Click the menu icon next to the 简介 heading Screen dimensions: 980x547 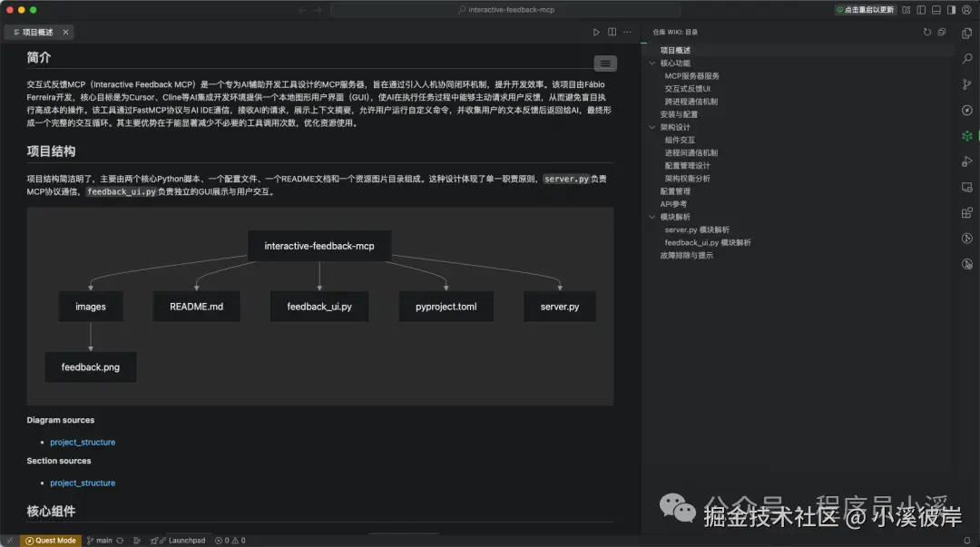(604, 63)
